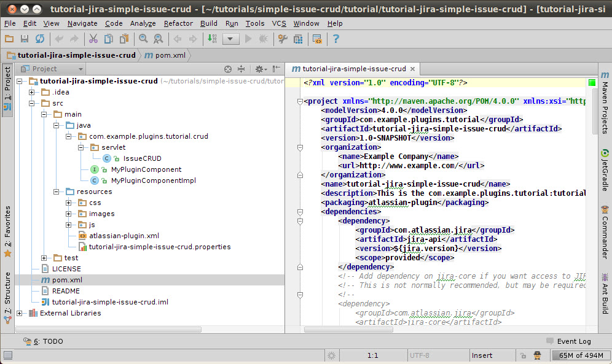Click the scroll from source target icon
Image resolution: width=612 pixels, height=364 pixels.
pos(228,69)
